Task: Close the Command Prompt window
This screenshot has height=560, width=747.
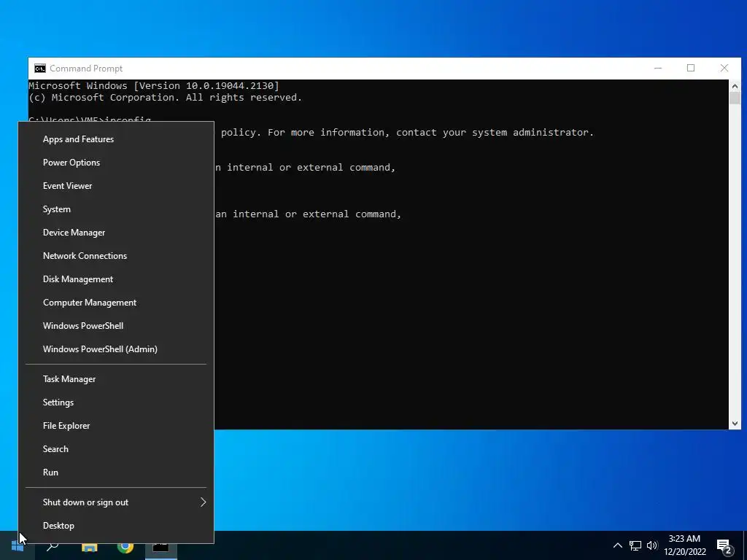Action: click(724, 68)
